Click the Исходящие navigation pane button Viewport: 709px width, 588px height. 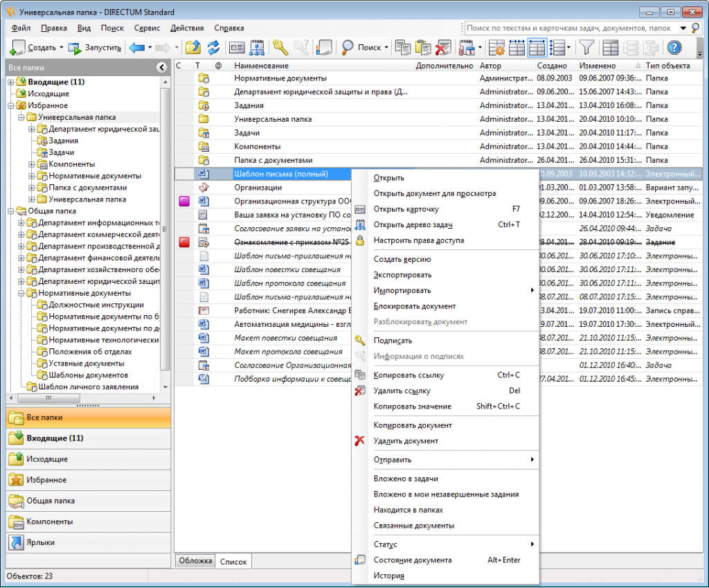point(88,459)
